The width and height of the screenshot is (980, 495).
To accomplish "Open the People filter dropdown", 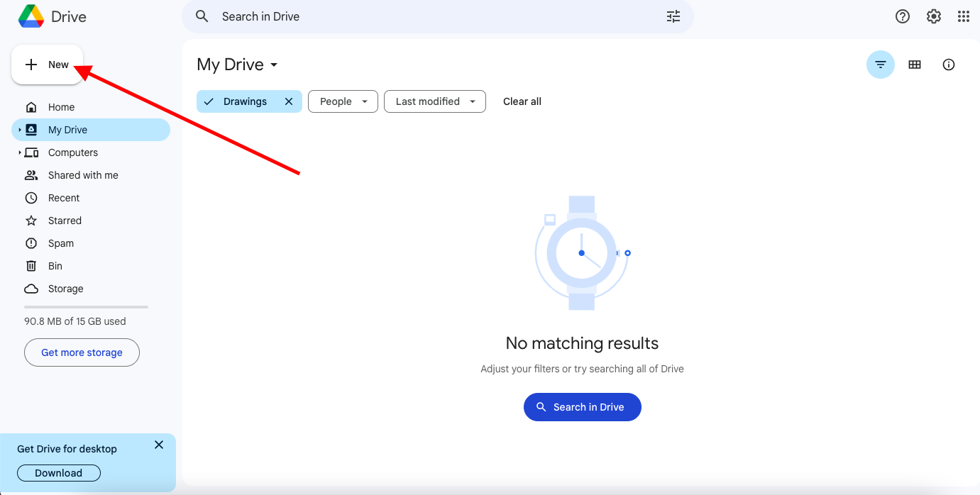I will pyautogui.click(x=343, y=101).
